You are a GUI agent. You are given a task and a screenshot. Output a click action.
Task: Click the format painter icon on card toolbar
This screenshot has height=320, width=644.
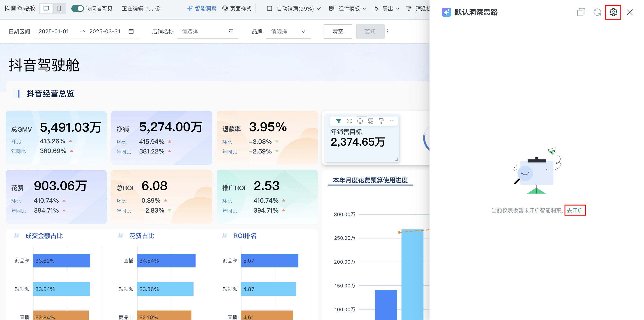pyautogui.click(x=381, y=121)
